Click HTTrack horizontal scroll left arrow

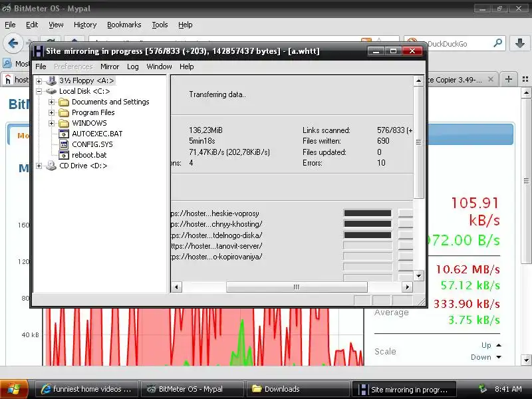point(176,287)
